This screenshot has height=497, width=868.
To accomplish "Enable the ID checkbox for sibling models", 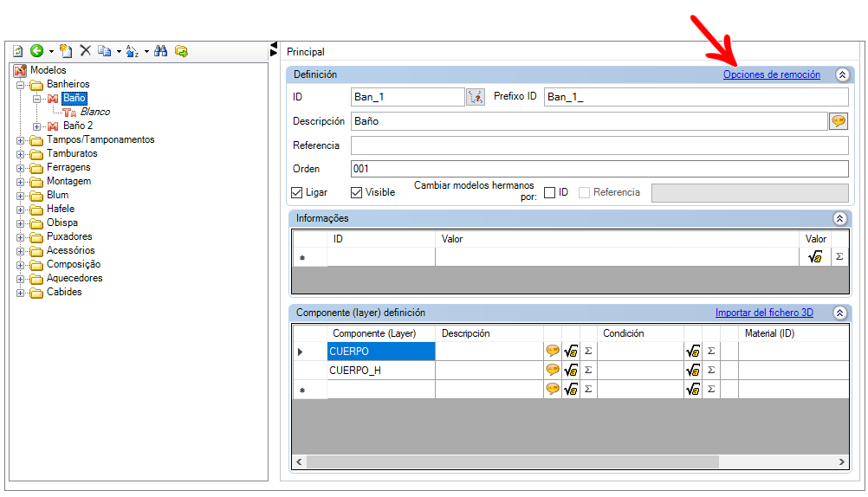I will [550, 192].
